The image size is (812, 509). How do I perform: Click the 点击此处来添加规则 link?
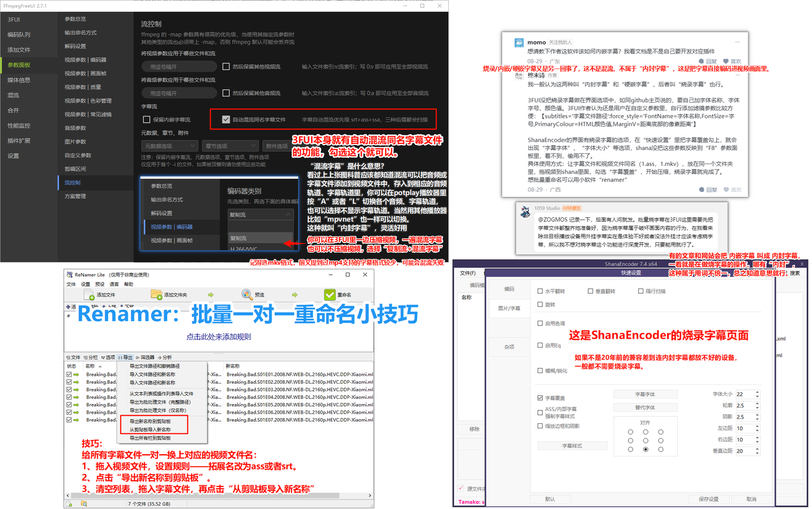point(219,337)
